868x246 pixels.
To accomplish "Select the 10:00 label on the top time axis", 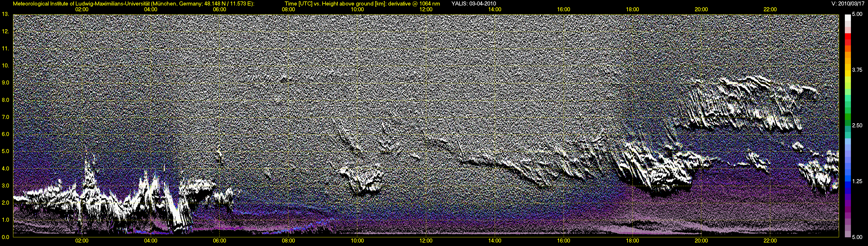I will click(x=357, y=10).
